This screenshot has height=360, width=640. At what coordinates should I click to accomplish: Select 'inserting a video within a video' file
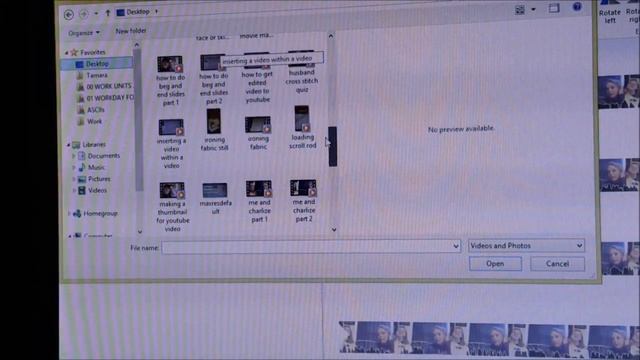click(x=171, y=144)
